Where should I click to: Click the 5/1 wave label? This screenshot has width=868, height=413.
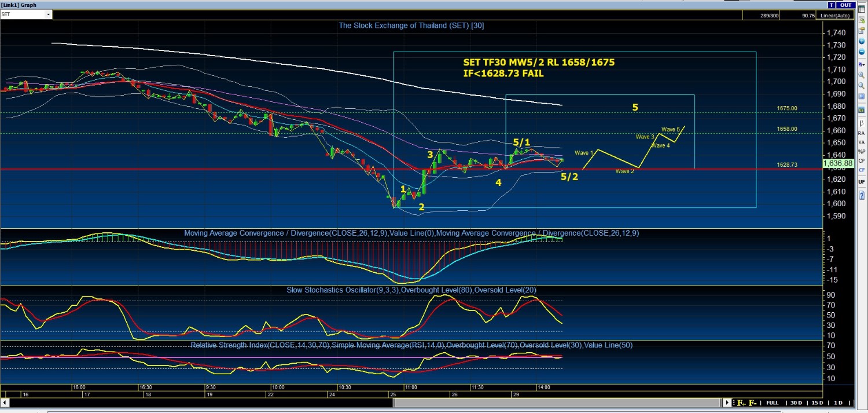(521, 142)
